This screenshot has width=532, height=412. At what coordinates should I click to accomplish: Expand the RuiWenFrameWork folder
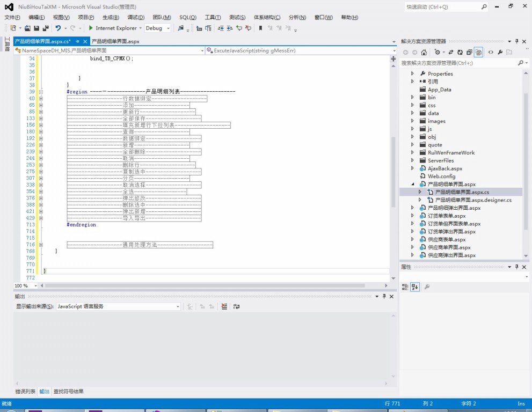412,152
